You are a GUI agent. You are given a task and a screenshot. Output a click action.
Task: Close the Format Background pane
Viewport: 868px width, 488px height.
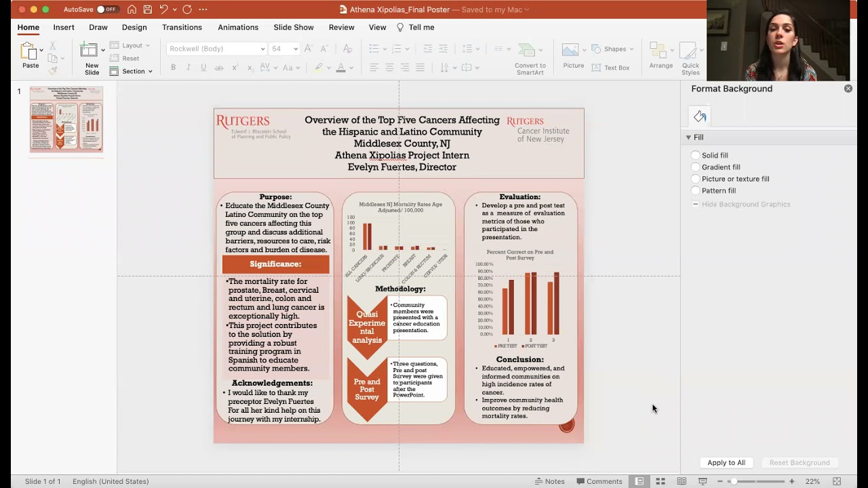pyautogui.click(x=848, y=89)
